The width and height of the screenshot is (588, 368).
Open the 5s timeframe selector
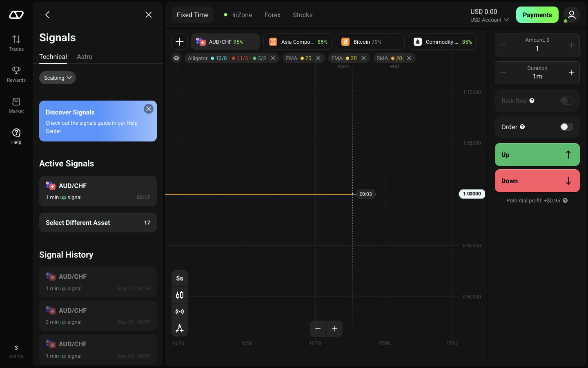pyautogui.click(x=180, y=278)
